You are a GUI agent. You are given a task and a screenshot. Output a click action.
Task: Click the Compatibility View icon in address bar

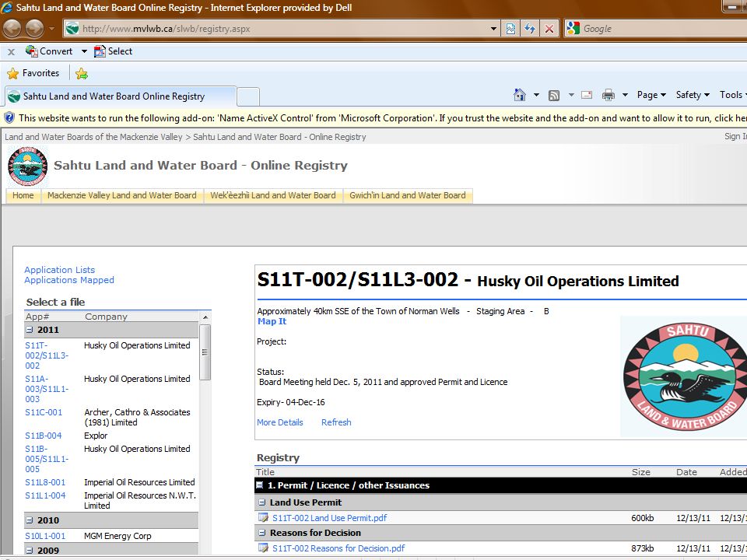click(510, 29)
